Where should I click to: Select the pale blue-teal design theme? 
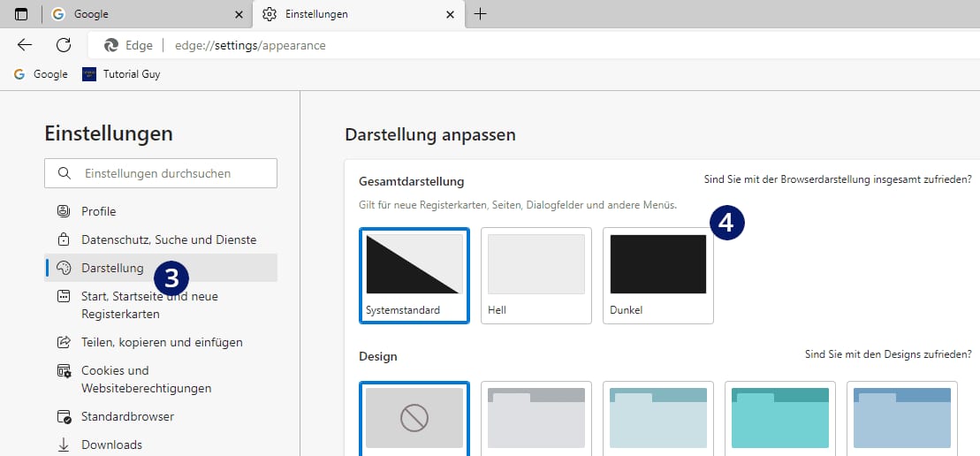tap(658, 418)
